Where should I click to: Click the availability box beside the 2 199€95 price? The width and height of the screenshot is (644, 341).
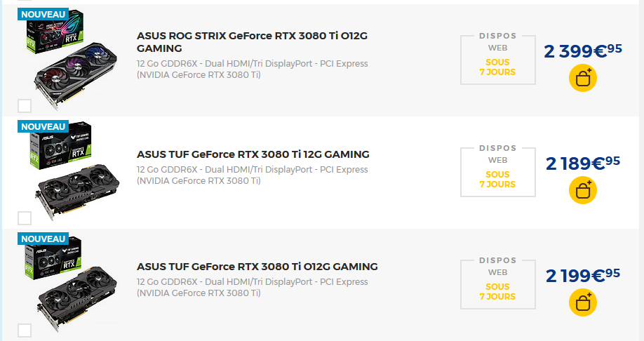point(497,284)
